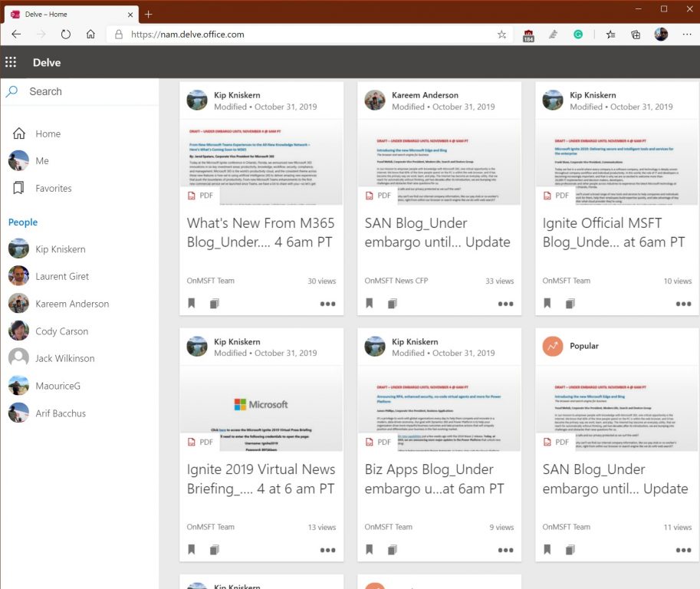This screenshot has width=700, height=589.
Task: Open more options on What's New From M365 card
Action: tap(327, 304)
